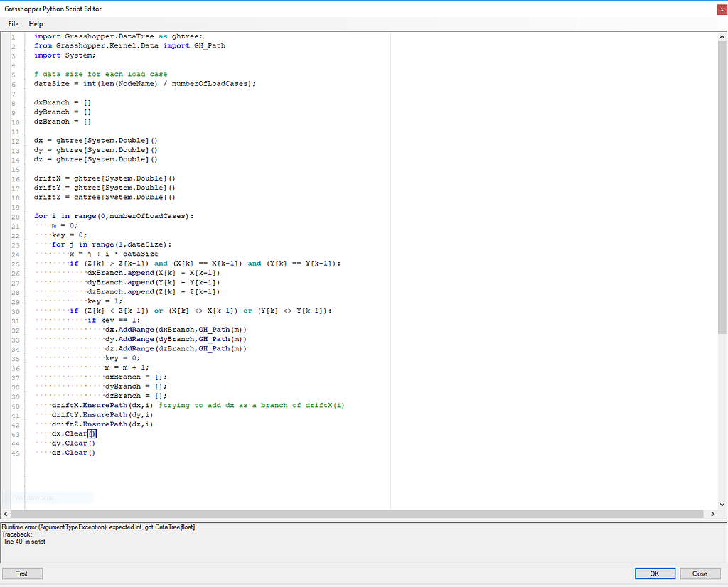The height and width of the screenshot is (587, 728).
Task: Click the OK button
Action: 654,573
